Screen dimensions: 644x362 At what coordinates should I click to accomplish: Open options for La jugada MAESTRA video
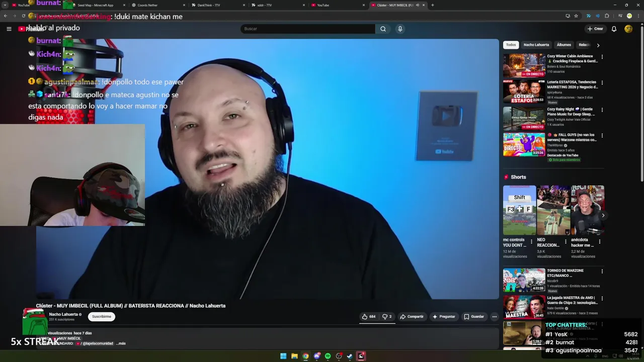[x=602, y=299]
